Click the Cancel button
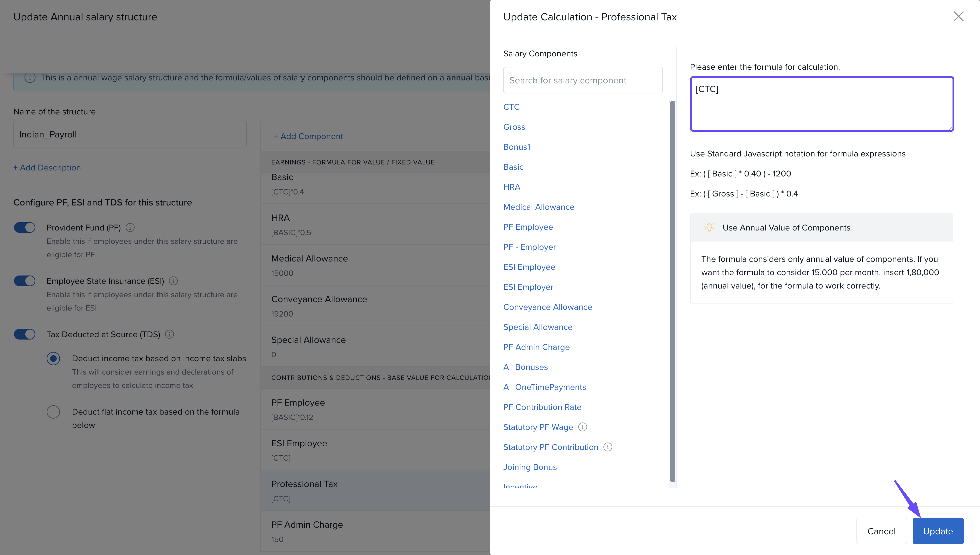The image size is (980, 555). (x=881, y=531)
